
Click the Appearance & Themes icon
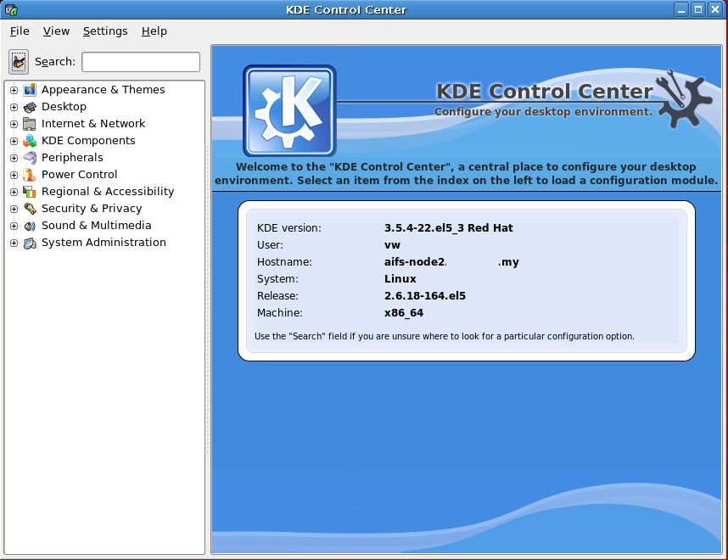[30, 90]
